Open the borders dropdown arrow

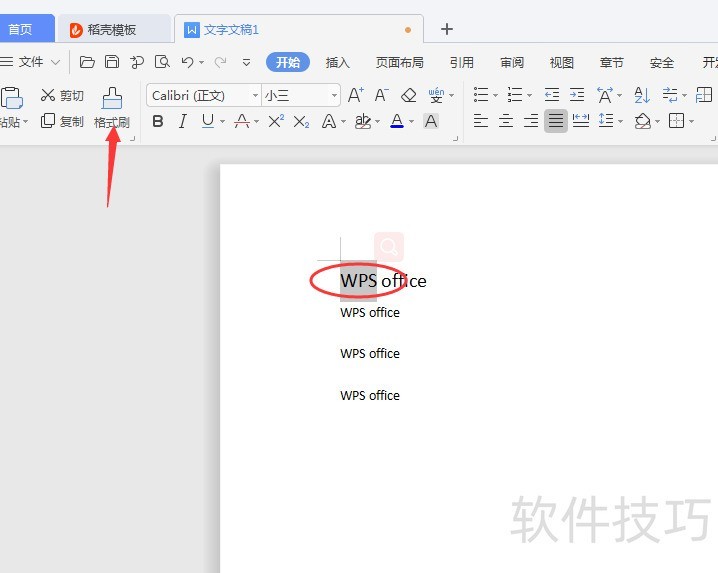point(691,121)
